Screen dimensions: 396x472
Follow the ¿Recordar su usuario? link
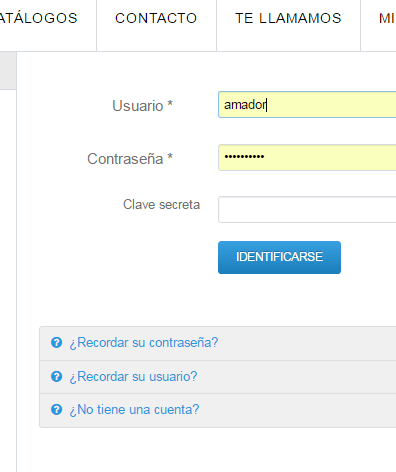[133, 377]
